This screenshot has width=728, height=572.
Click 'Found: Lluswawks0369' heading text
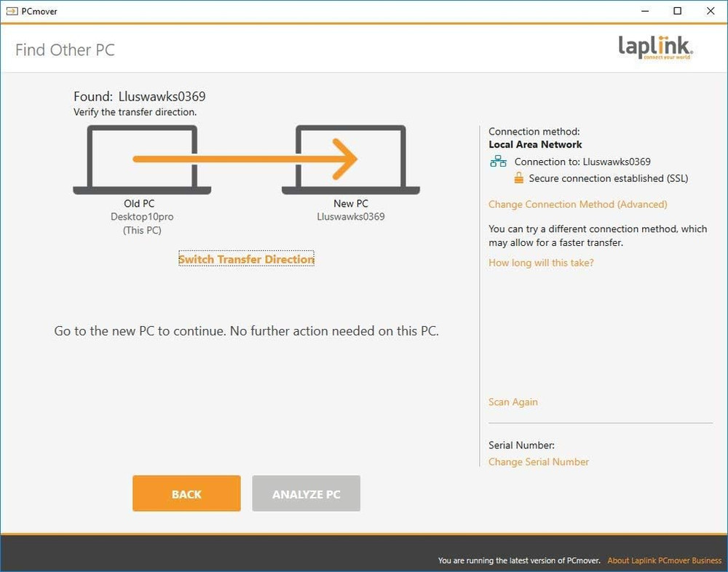139,97
